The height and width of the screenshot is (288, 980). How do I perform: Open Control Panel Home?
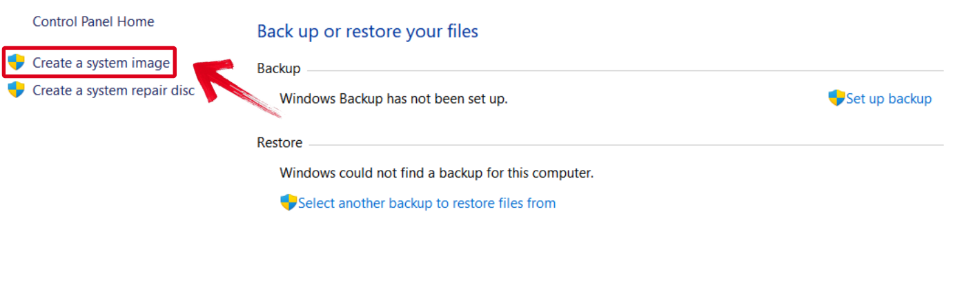pyautogui.click(x=93, y=21)
